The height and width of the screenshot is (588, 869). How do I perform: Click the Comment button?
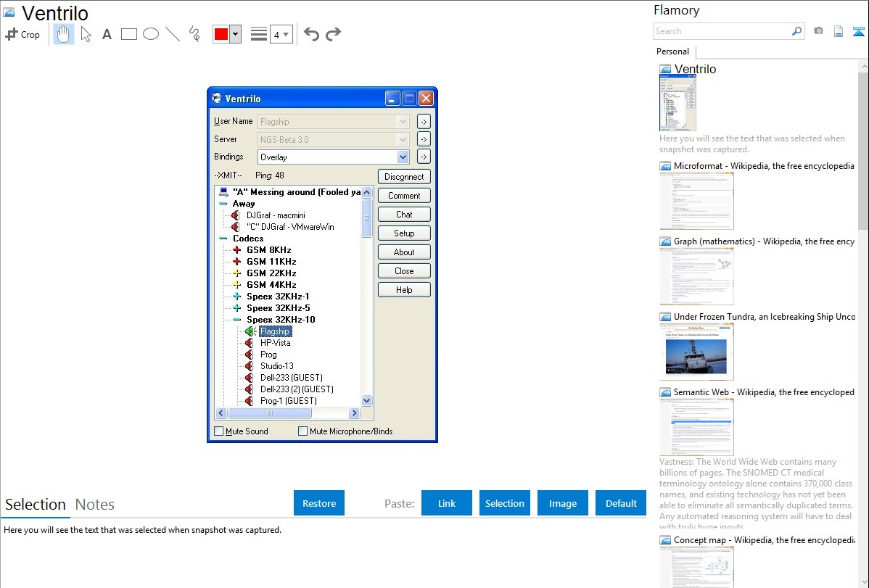tap(404, 196)
